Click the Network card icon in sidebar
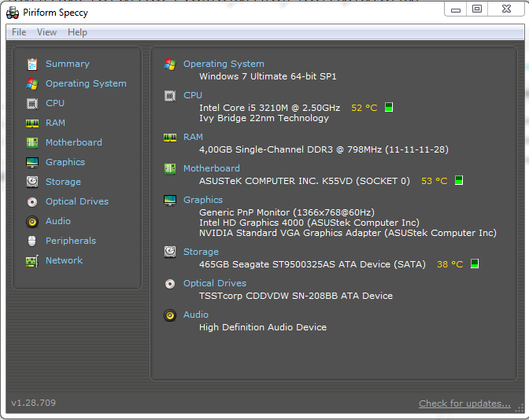The height and width of the screenshot is (420, 529). click(32, 261)
